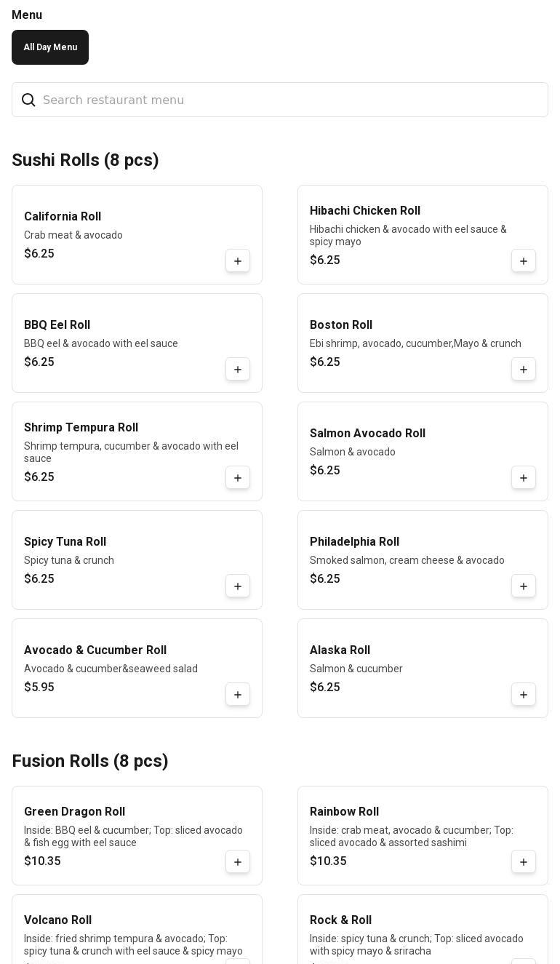Select the All Day Menu tab

click(x=50, y=47)
